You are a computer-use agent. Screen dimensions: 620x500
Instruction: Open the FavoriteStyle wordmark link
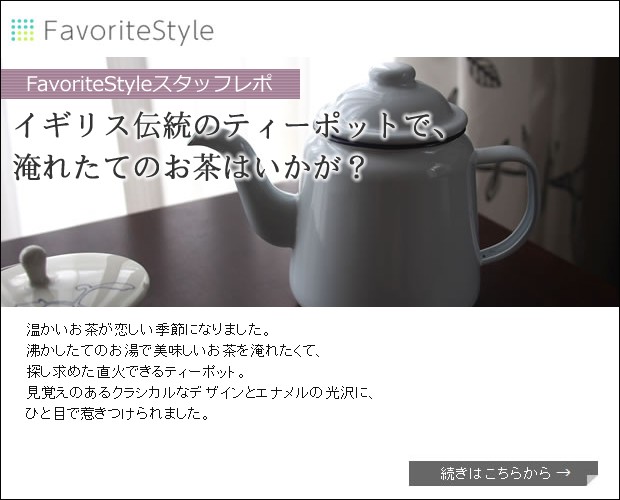click(x=129, y=31)
